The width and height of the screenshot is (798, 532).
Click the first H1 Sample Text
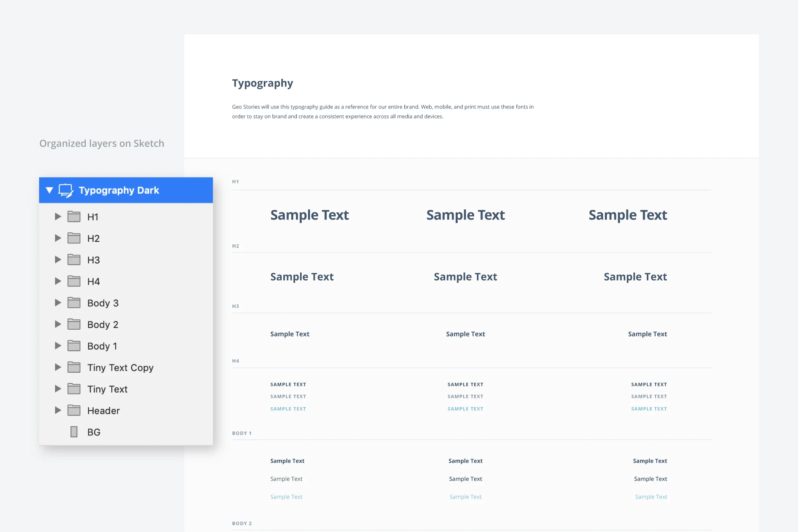309,215
